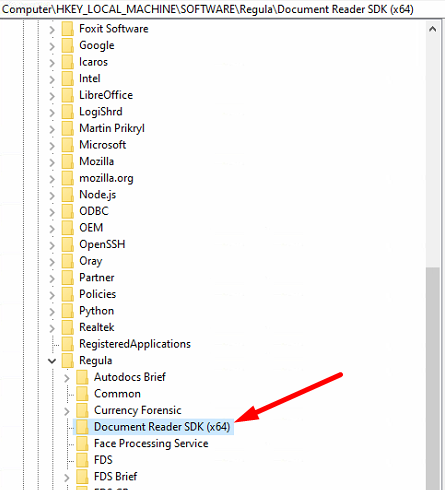Select the LogiShrd key label
Image resolution: width=445 pixels, height=490 pixels.
click(101, 112)
